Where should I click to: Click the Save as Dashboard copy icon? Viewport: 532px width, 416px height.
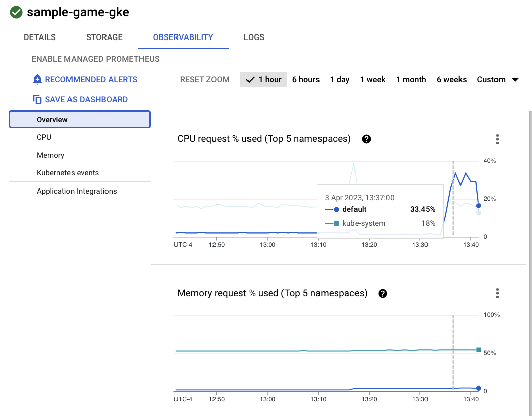(37, 100)
